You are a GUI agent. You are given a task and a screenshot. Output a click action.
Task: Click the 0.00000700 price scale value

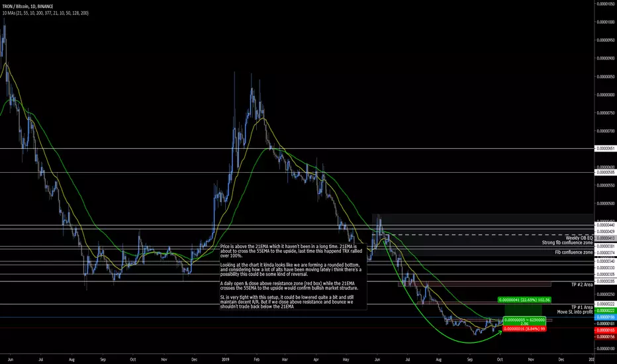tap(606, 131)
